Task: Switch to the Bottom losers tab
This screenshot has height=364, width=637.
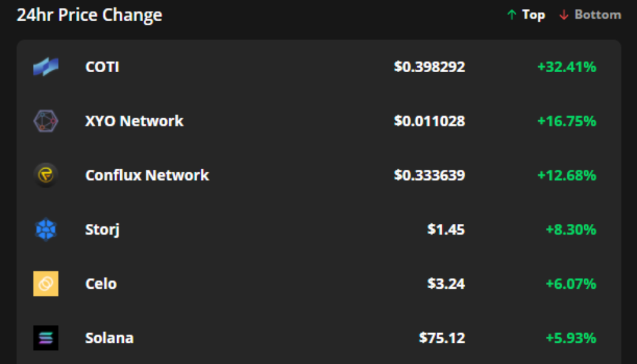Action: [590, 15]
